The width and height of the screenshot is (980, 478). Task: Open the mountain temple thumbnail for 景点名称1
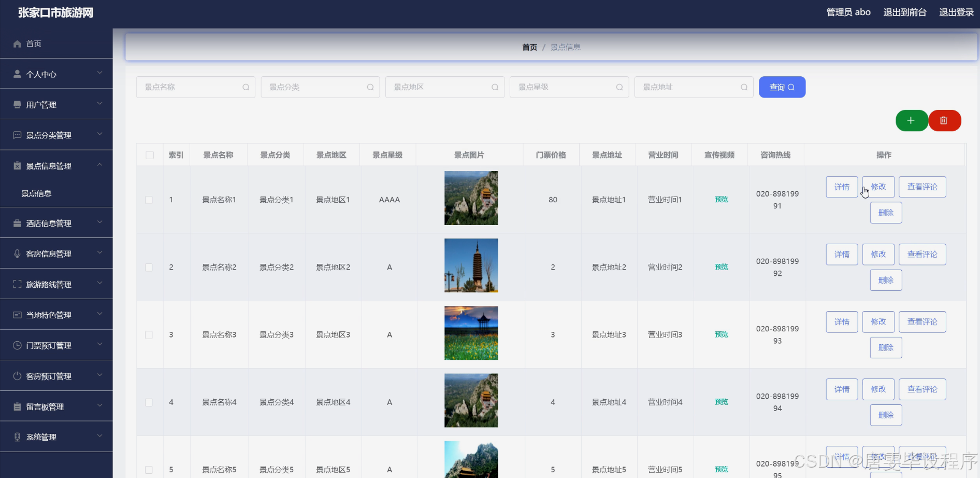(x=471, y=198)
